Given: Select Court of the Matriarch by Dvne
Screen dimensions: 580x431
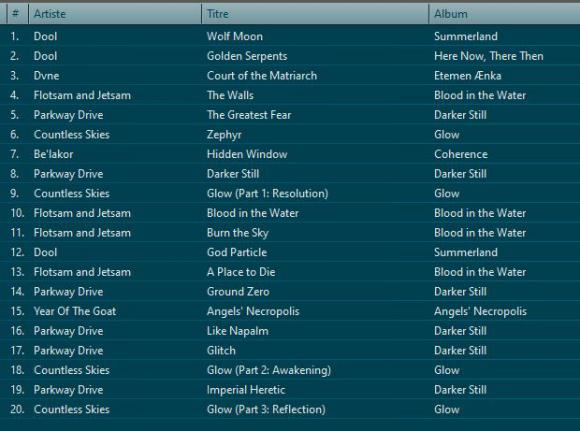Looking at the screenshot, I should pyautogui.click(x=290, y=75).
